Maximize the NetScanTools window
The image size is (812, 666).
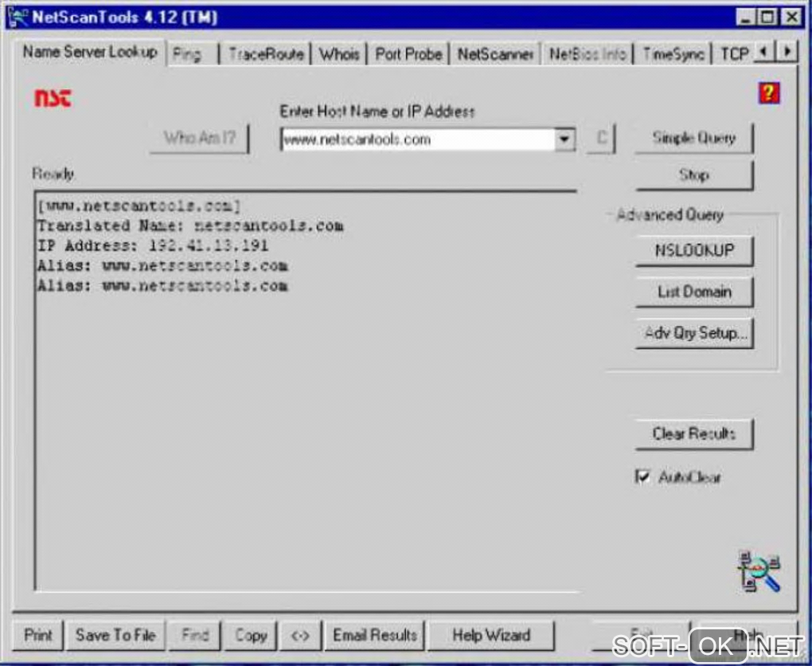click(x=767, y=17)
